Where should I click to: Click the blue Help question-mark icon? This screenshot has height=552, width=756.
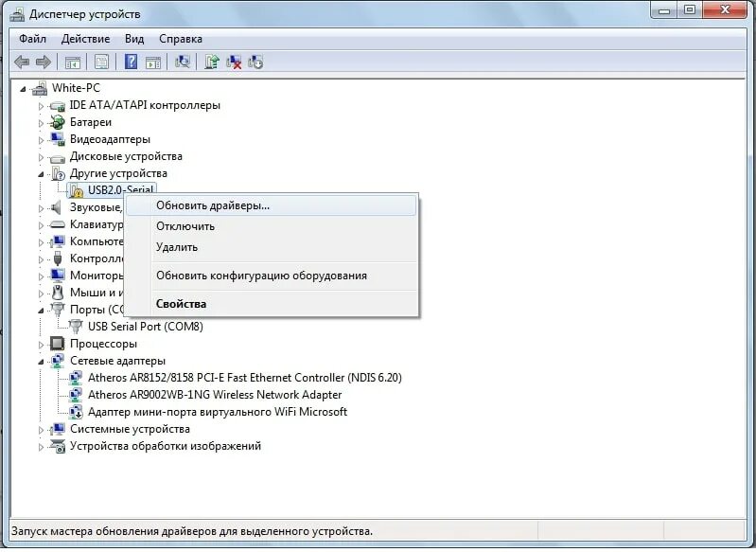coord(131,62)
